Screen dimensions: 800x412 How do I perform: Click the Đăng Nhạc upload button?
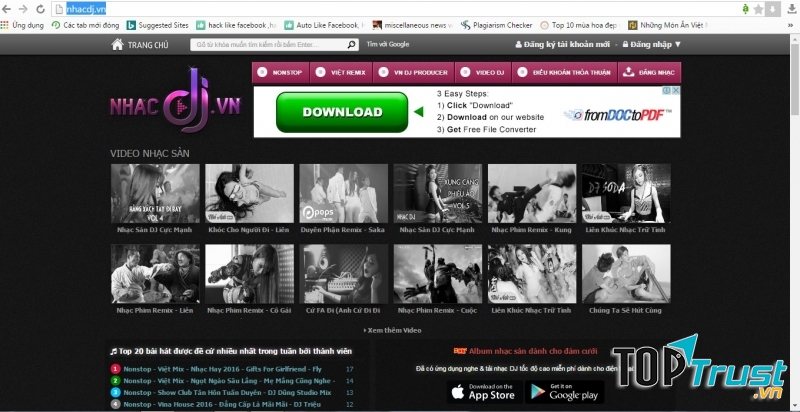click(x=649, y=72)
